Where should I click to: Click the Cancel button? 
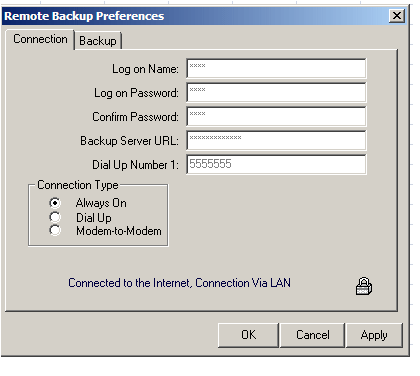click(x=312, y=335)
